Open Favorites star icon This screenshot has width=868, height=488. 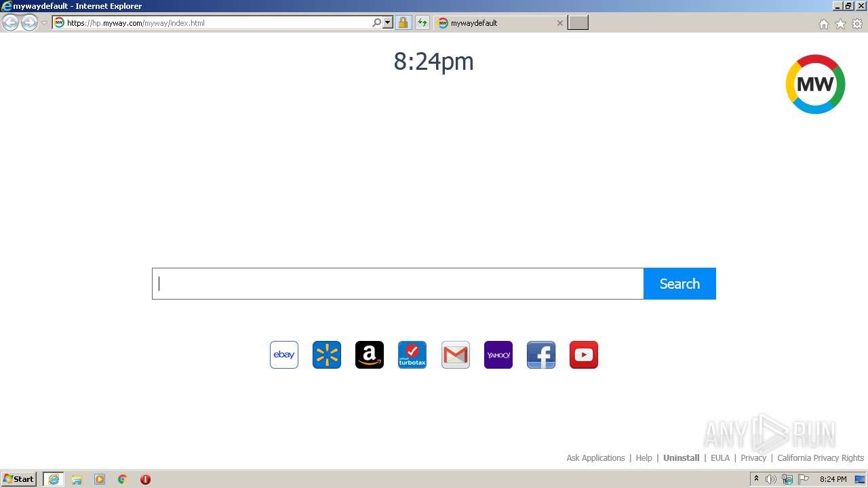[x=840, y=24]
